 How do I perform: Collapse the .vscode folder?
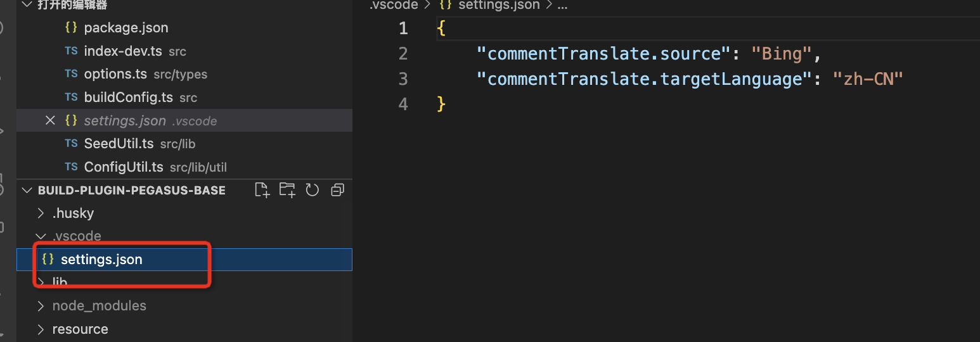click(x=41, y=236)
